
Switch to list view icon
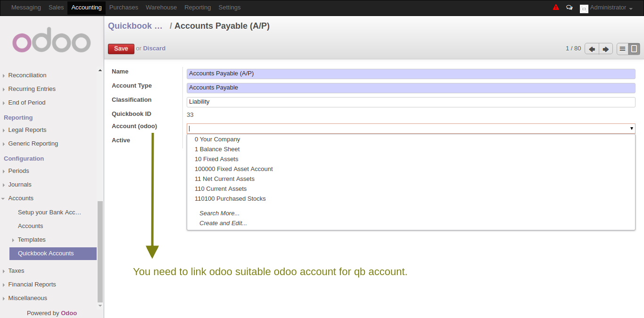pos(622,49)
